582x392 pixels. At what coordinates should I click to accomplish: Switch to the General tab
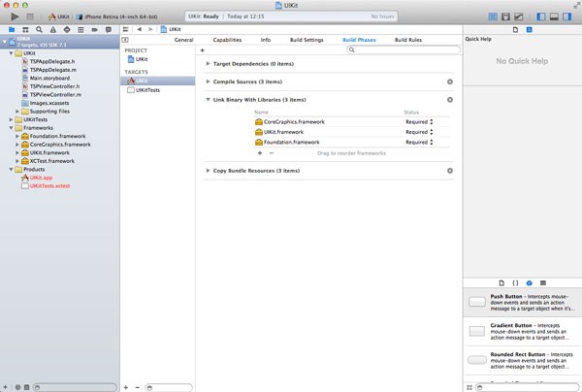183,40
